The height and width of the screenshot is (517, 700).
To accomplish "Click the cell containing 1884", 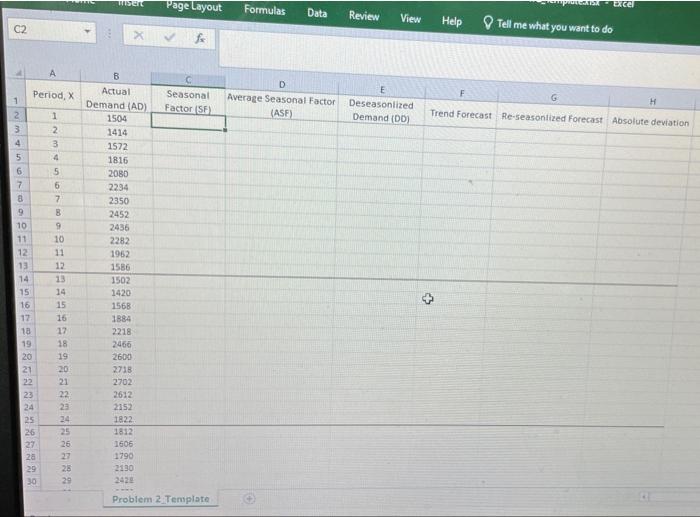I will coord(121,318).
